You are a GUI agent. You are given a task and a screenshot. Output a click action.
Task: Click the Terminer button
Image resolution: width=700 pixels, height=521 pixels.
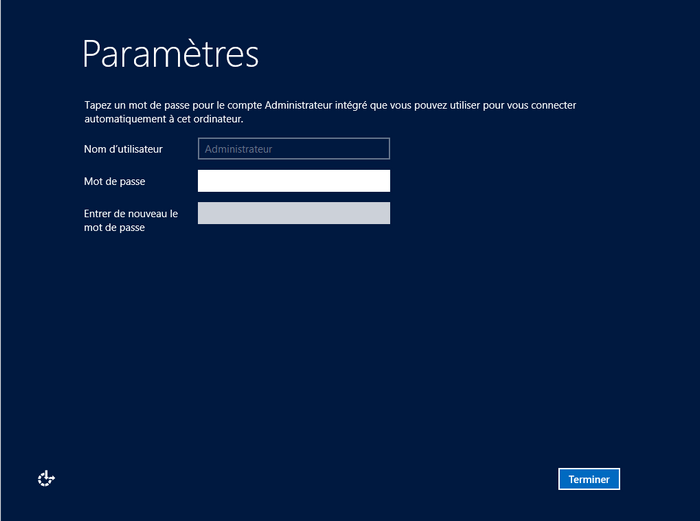(x=589, y=479)
